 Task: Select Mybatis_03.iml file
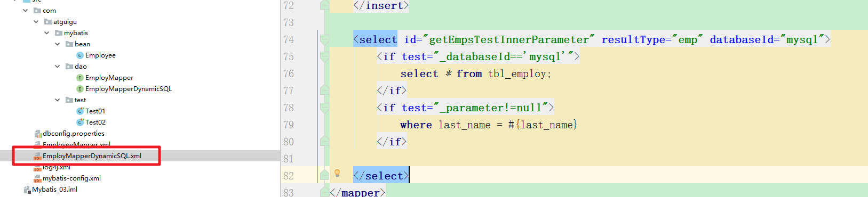(x=54, y=190)
